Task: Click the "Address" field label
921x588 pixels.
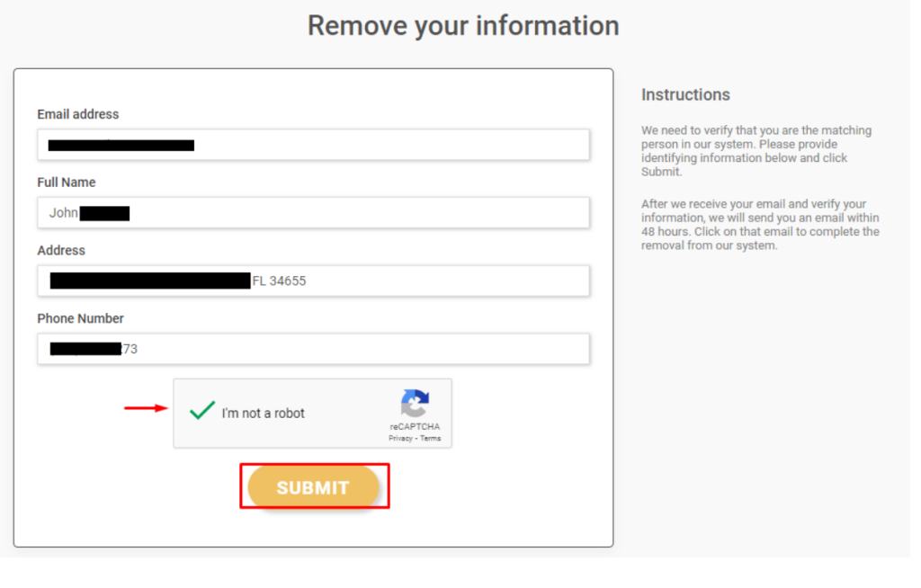Action: 61,250
